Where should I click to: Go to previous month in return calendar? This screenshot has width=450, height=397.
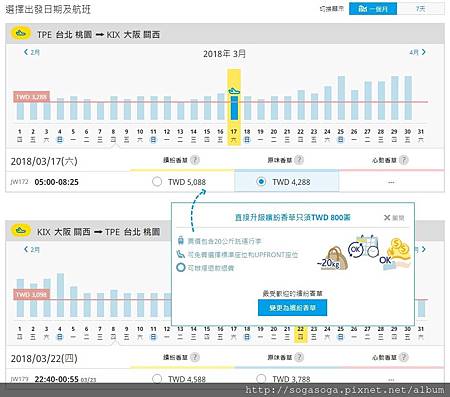click(x=32, y=249)
